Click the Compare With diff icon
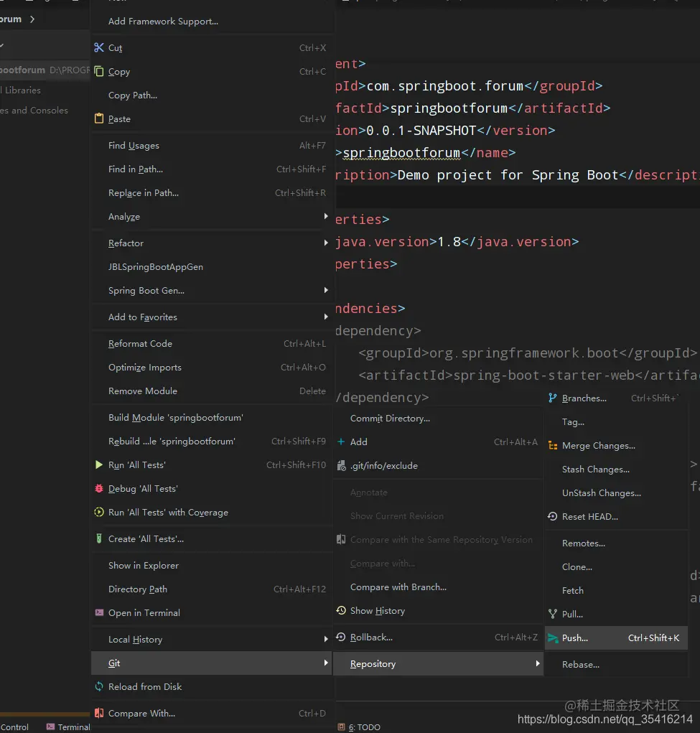Viewport: 700px width, 733px height. [98, 714]
